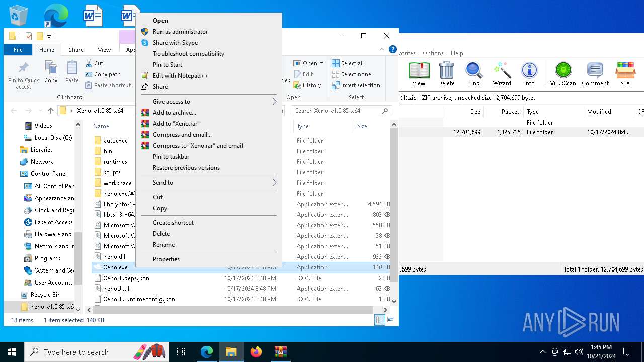Screen dimensions: 644x362
Task: Click Edit in Open group
Action: pos(303,74)
